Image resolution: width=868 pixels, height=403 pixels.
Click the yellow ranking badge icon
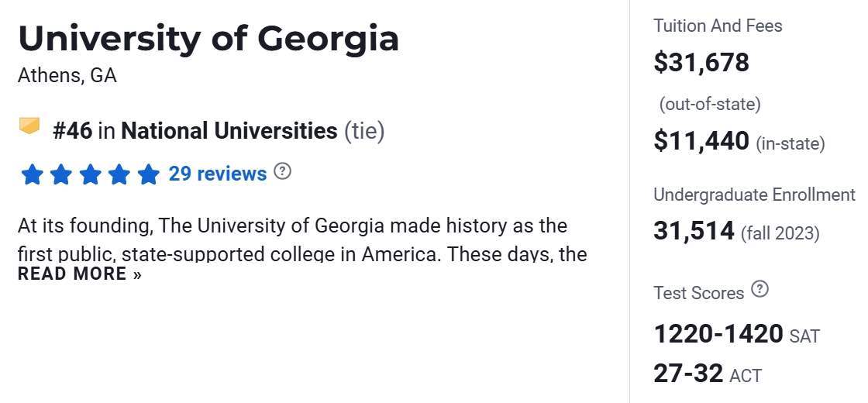pos(29,126)
